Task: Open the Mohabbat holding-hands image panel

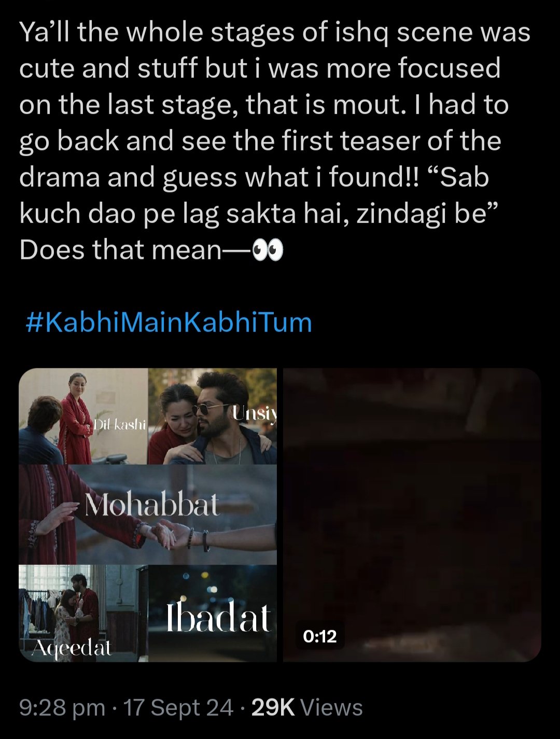Action: tap(148, 514)
